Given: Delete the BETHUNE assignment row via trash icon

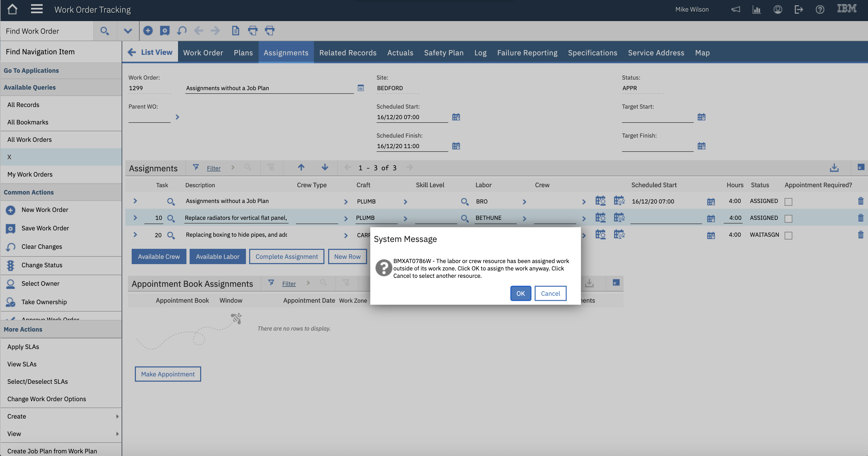Looking at the screenshot, I should [x=860, y=218].
